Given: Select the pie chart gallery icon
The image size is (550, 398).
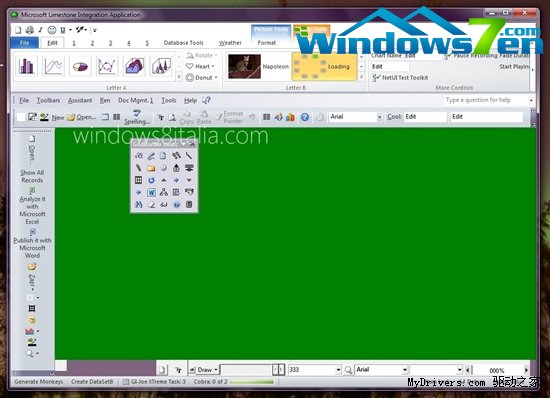Looking at the screenshot, I should click(x=80, y=66).
